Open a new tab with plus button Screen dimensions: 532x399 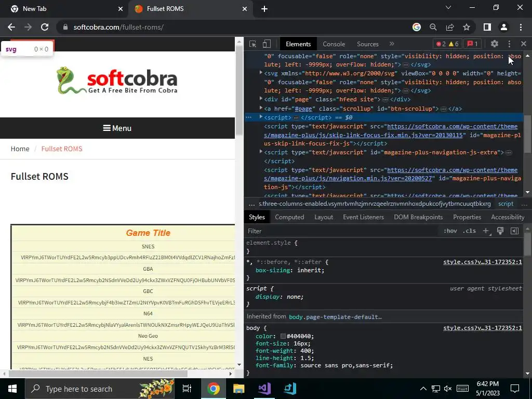point(264,9)
